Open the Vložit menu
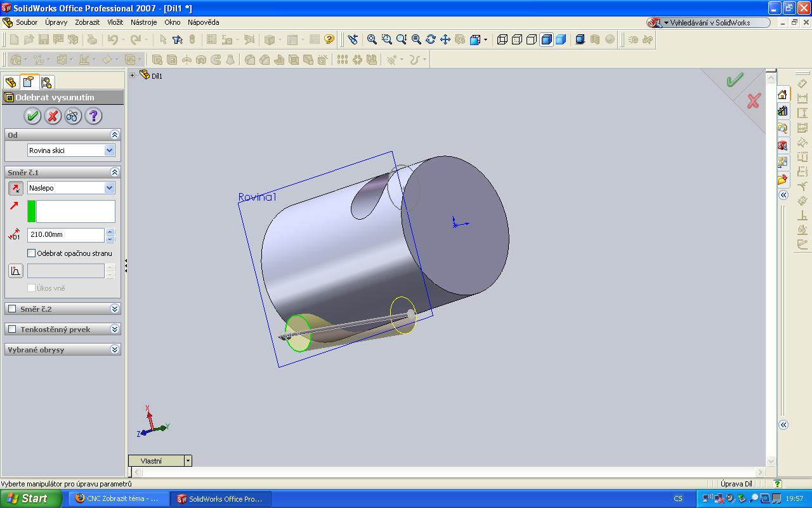Viewport: 812px width, 508px height. click(115, 22)
